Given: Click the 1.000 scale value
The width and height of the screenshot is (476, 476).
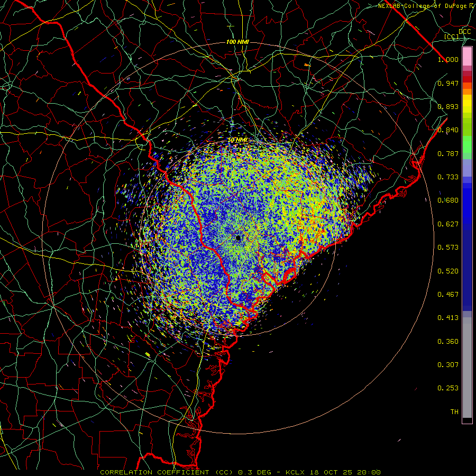Looking at the screenshot, I should click(x=448, y=59).
